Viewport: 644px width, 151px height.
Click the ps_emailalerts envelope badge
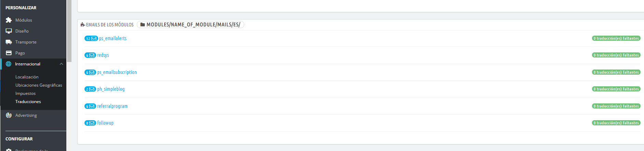91,38
